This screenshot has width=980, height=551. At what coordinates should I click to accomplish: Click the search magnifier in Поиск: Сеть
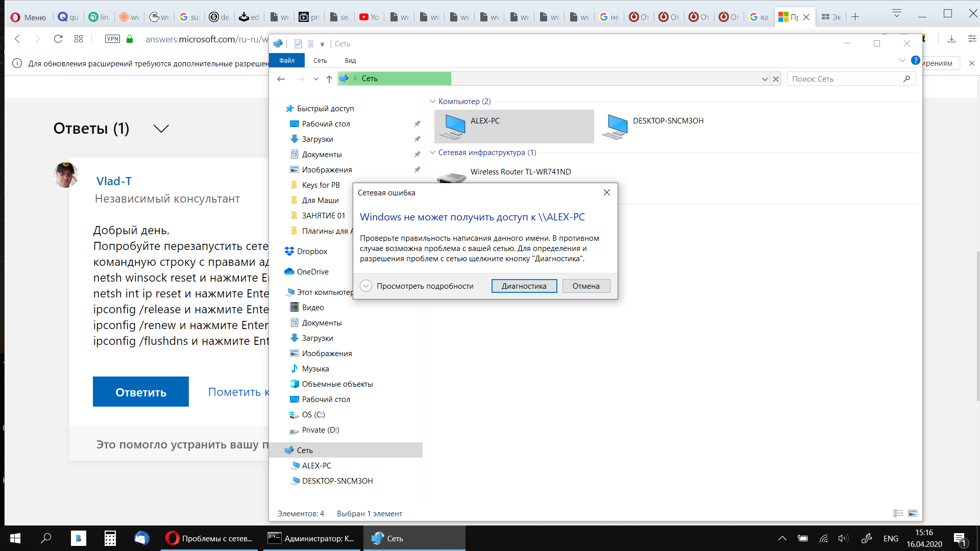pyautogui.click(x=906, y=79)
